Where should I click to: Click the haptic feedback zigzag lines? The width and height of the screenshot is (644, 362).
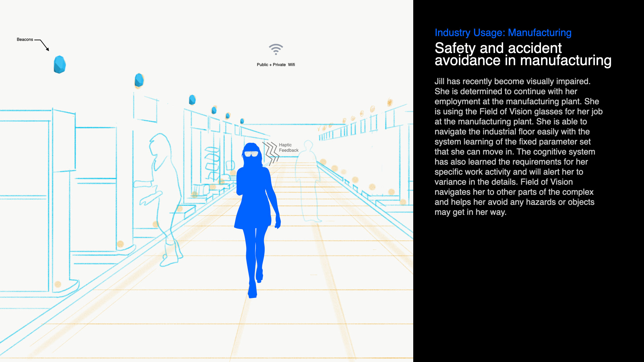point(271,153)
